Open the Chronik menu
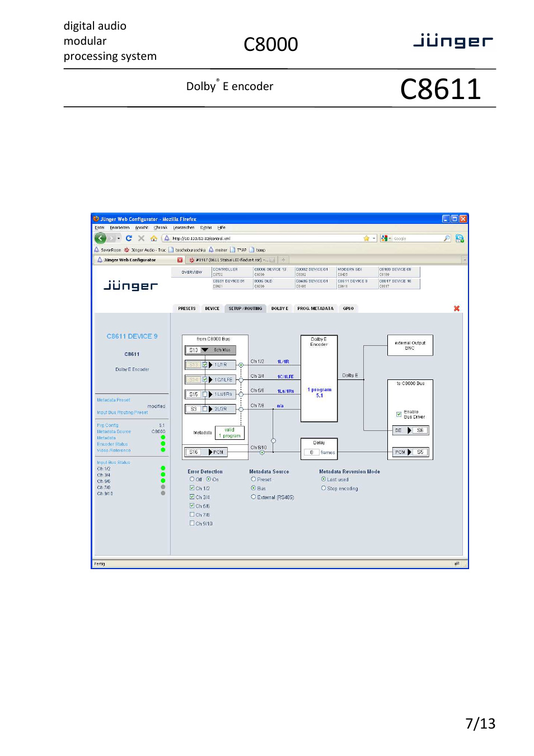This screenshot has height=756, width=534. point(161,228)
